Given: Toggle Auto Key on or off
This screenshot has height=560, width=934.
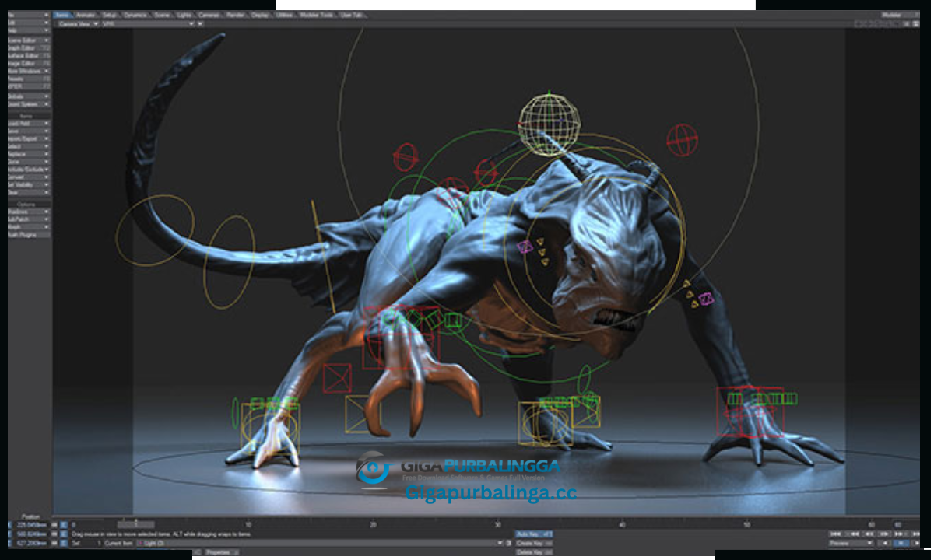Looking at the screenshot, I should tap(534, 534).
